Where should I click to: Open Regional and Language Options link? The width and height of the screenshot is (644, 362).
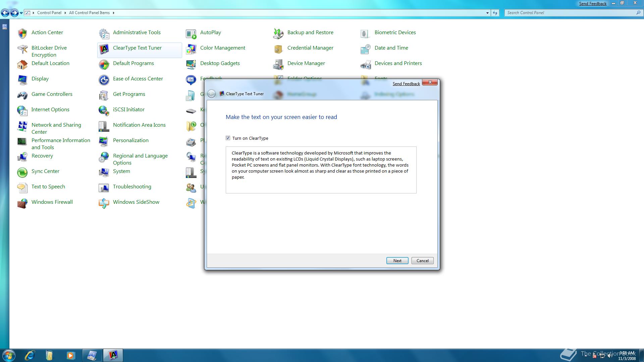pyautogui.click(x=140, y=159)
